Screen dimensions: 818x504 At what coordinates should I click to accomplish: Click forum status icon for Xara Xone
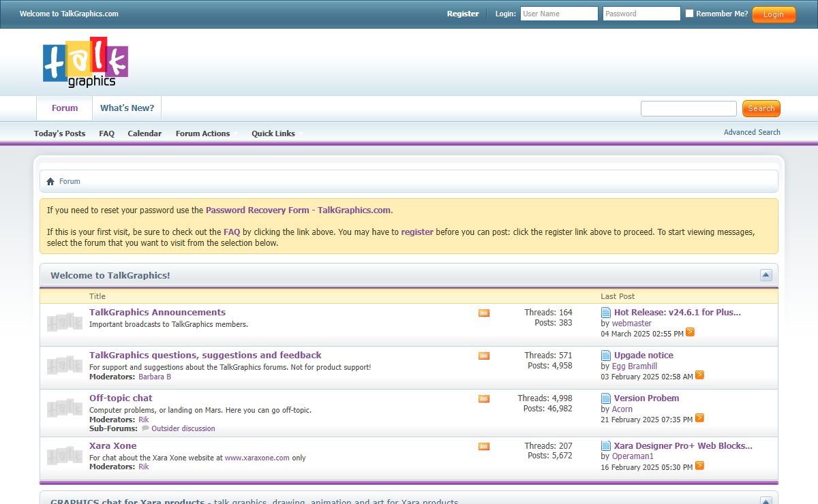[x=65, y=456]
